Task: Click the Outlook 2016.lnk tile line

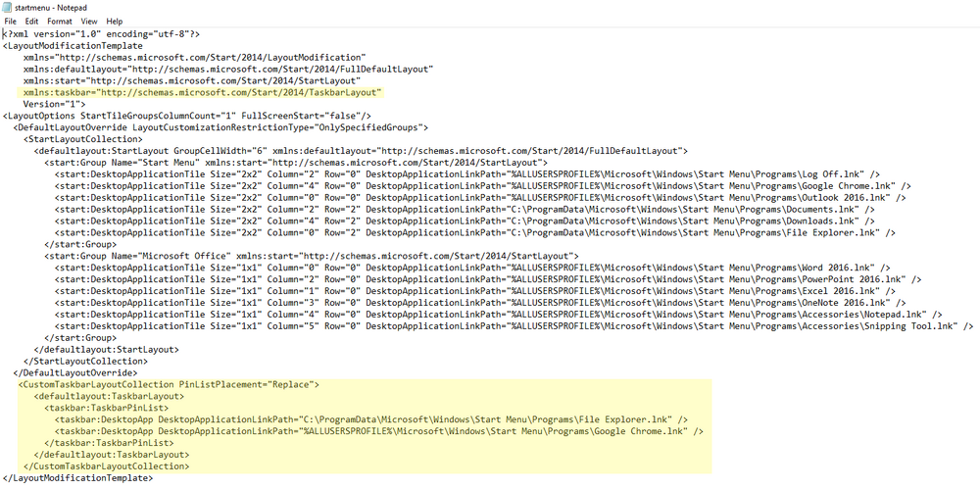Action: point(480,198)
